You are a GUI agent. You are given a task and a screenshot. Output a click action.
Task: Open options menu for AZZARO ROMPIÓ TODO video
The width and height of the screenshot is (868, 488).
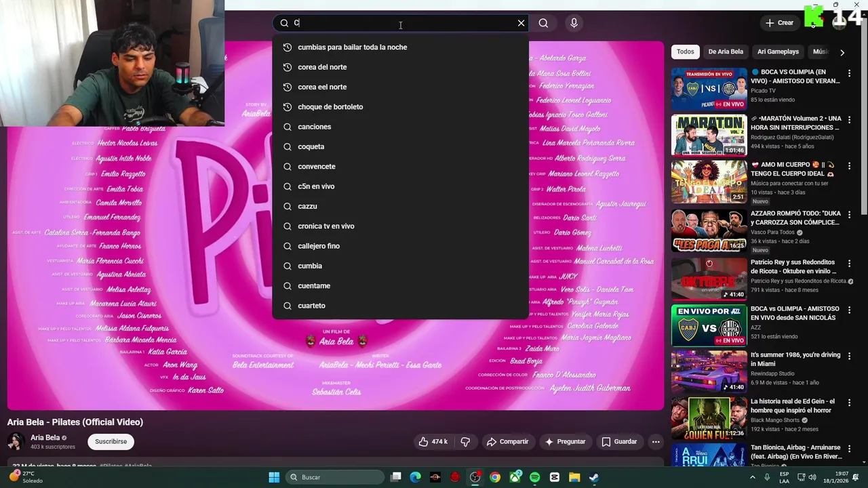[x=849, y=214]
